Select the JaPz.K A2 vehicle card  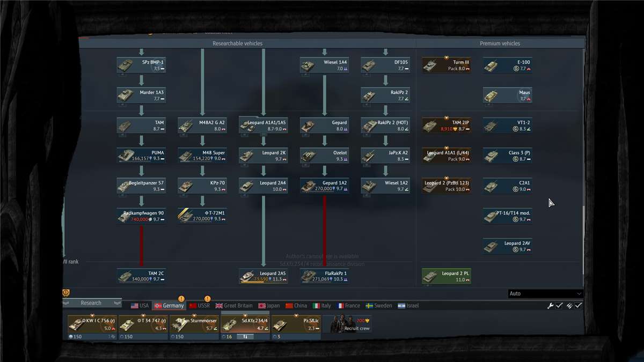pos(385,156)
